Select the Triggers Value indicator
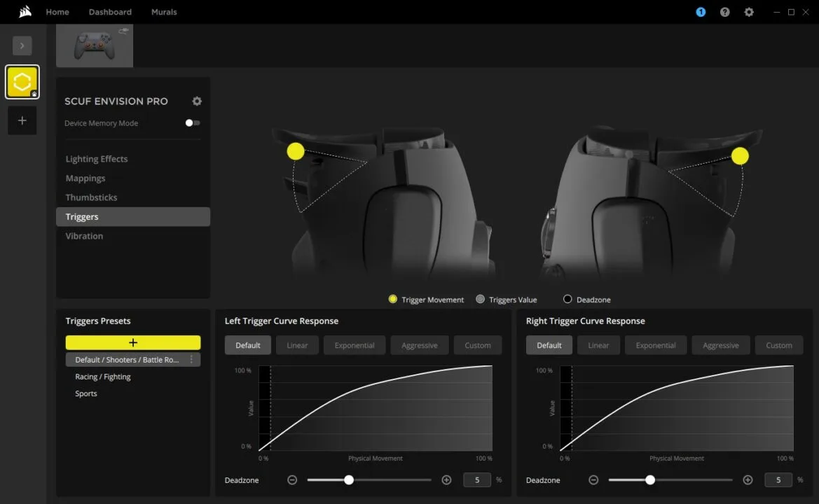 pos(480,300)
